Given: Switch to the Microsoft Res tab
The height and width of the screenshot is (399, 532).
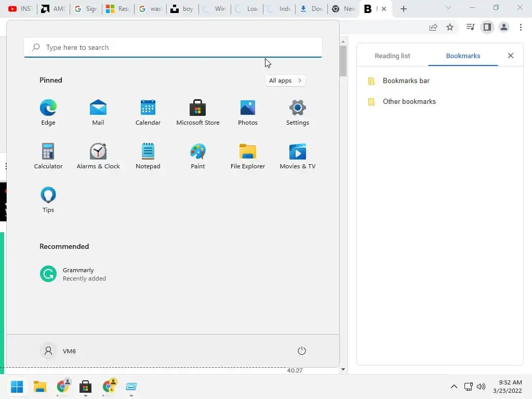Looking at the screenshot, I should point(118,9).
